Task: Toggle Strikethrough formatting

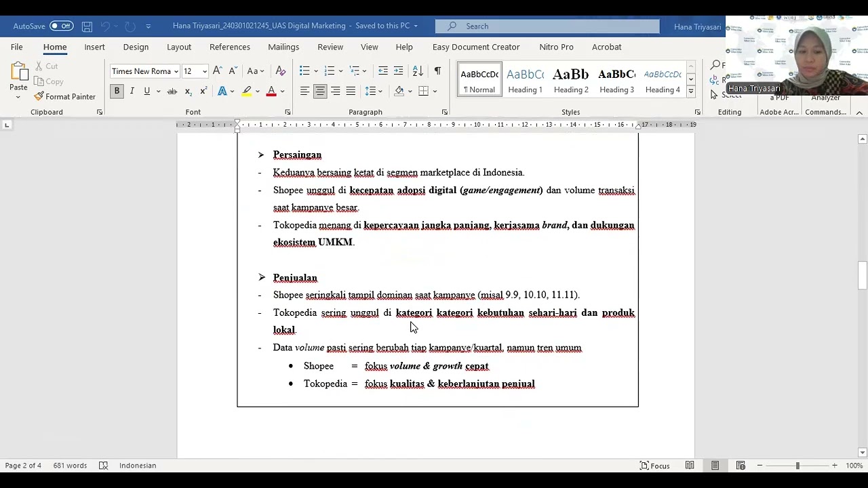Action: [x=172, y=91]
